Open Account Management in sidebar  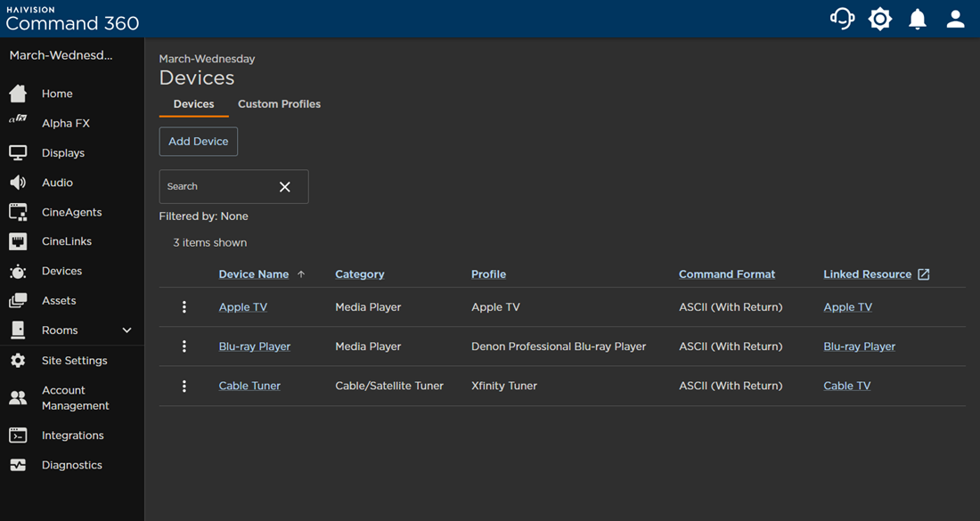(x=75, y=398)
